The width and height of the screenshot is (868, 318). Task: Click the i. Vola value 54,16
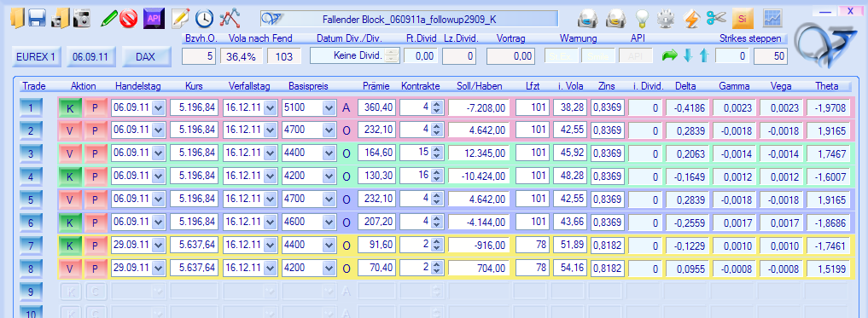click(569, 269)
